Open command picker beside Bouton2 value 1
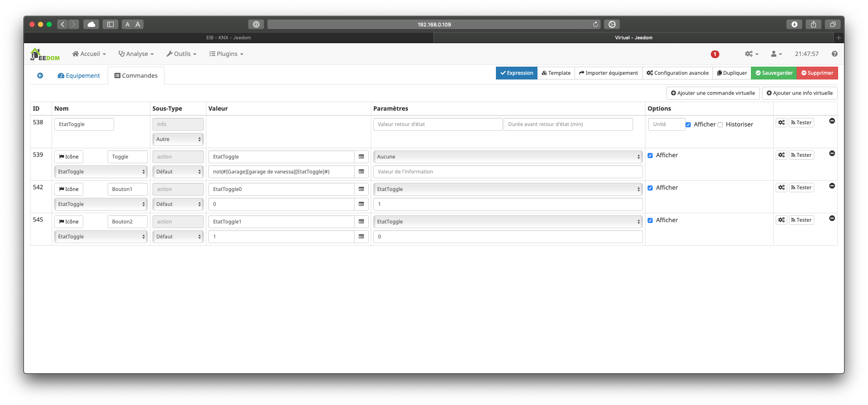The width and height of the screenshot is (868, 405). pos(361,237)
